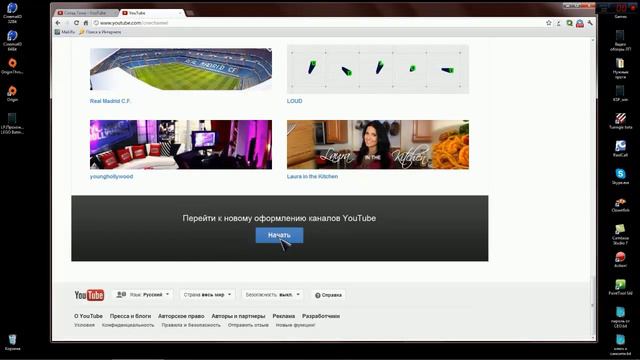Open the younghollywood link
Screen dimensions: 640x360
111,176
